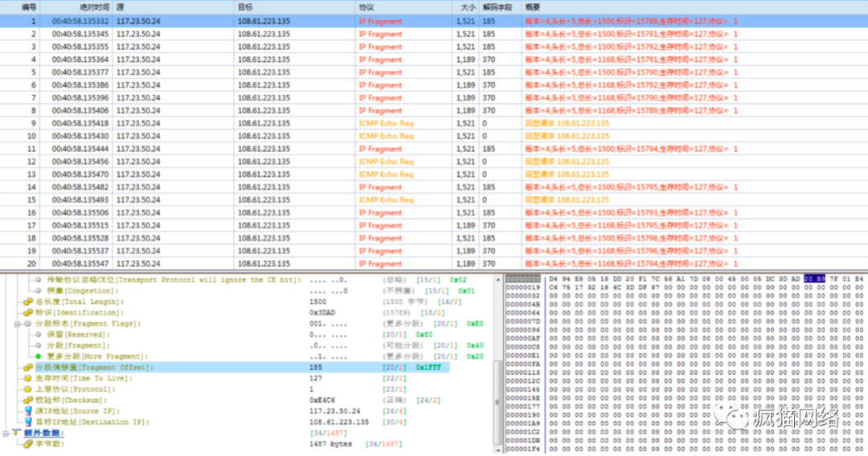This screenshot has height=456, width=868.
Task: Select ICMP Echo Req packet number 9
Action: tap(434, 123)
